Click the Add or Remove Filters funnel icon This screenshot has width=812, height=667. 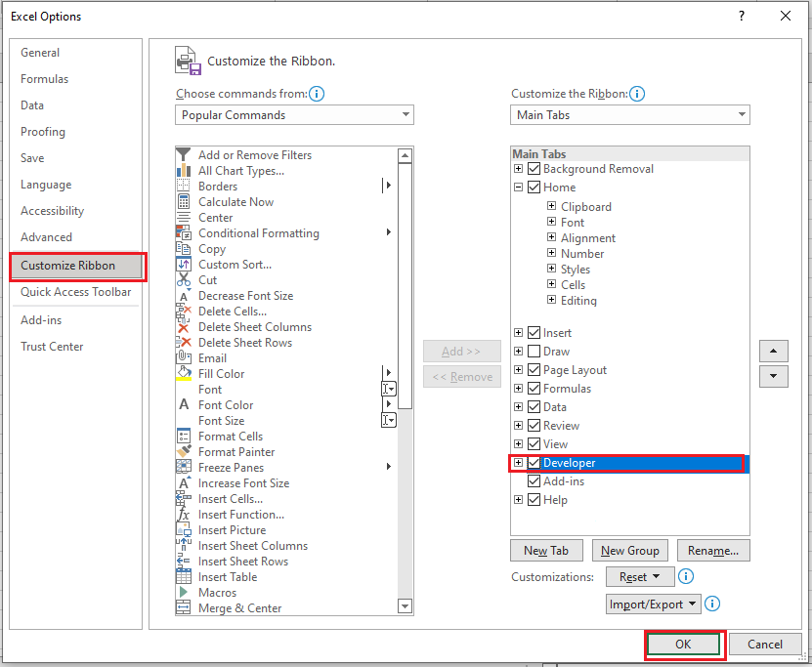point(184,154)
